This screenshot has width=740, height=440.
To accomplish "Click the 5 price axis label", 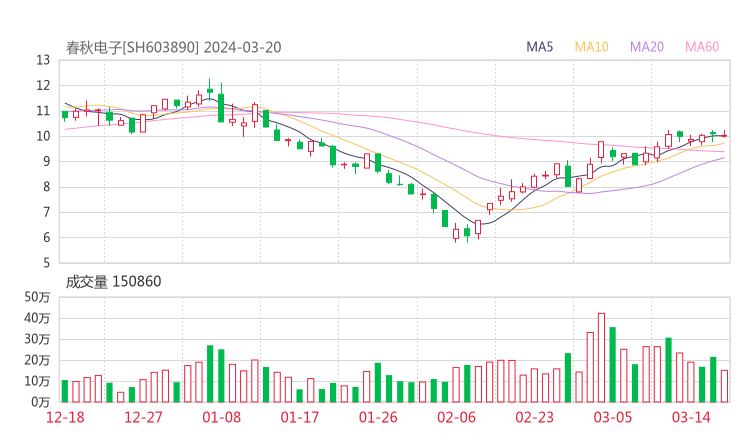I will click(46, 263).
